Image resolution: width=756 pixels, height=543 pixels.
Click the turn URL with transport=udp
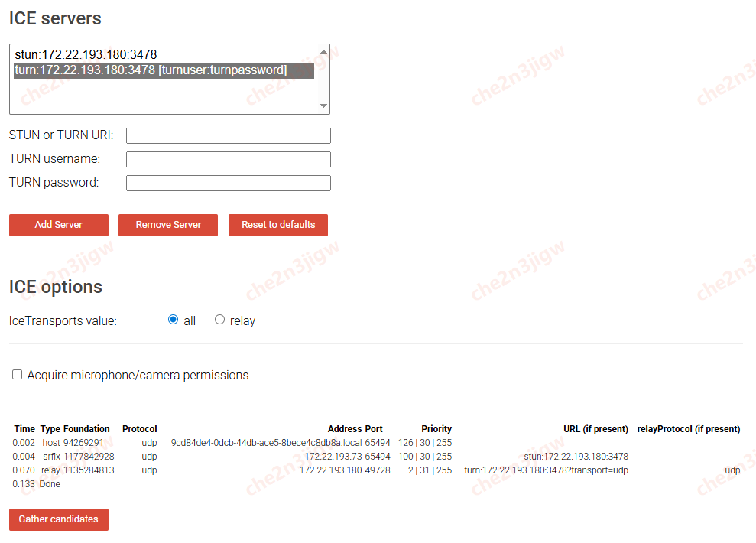pyautogui.click(x=546, y=470)
